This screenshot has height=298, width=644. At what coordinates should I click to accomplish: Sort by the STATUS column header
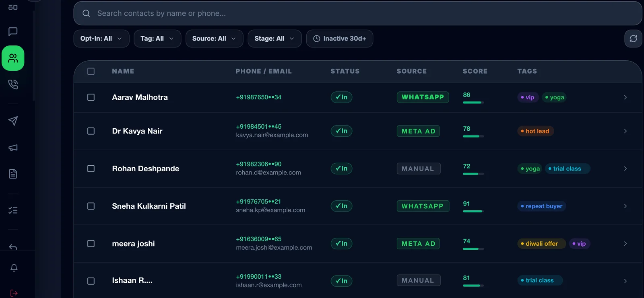click(345, 71)
